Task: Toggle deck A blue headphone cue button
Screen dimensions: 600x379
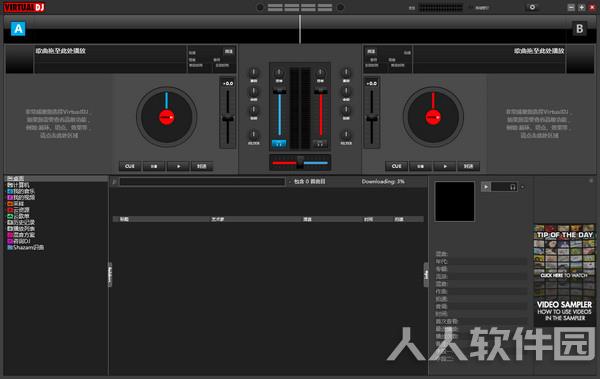Action: [x=279, y=144]
